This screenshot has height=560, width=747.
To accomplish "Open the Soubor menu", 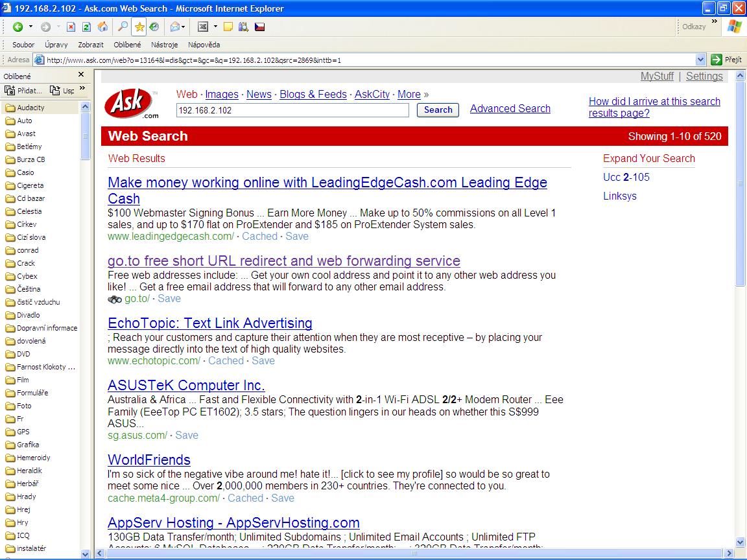I will pyautogui.click(x=23, y=45).
